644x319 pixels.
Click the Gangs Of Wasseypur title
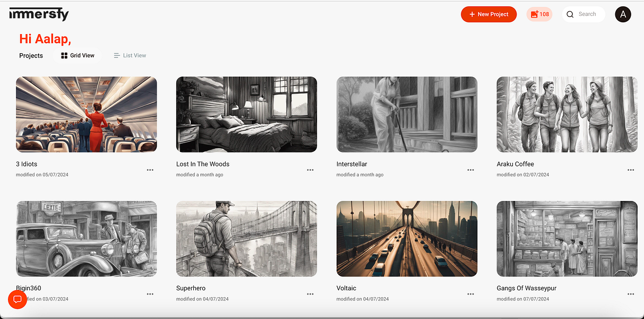[x=527, y=288]
